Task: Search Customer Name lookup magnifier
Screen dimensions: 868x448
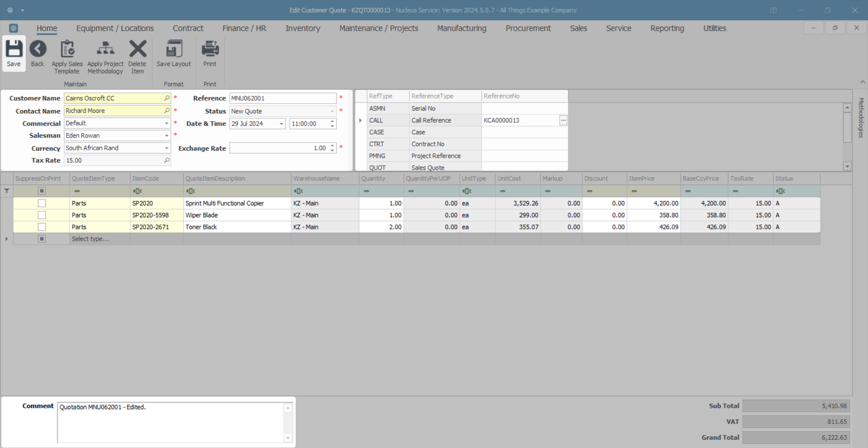Action: click(x=167, y=98)
